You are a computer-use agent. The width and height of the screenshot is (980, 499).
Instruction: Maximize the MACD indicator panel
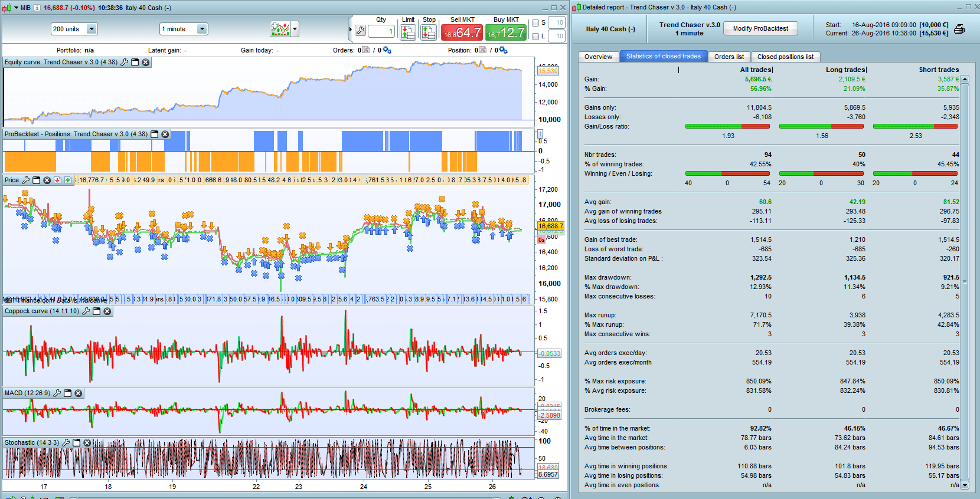point(68,393)
